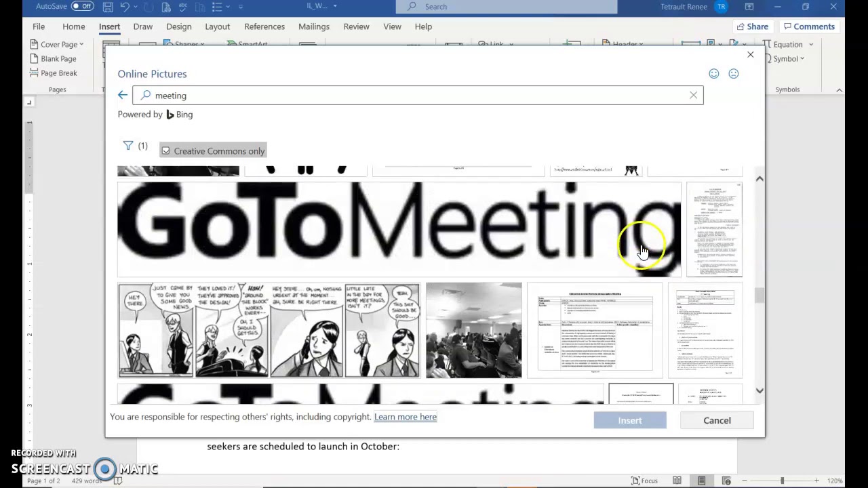Viewport: 868px width, 488px height.
Task: Click the happy smiley feedback icon
Action: 714,74
